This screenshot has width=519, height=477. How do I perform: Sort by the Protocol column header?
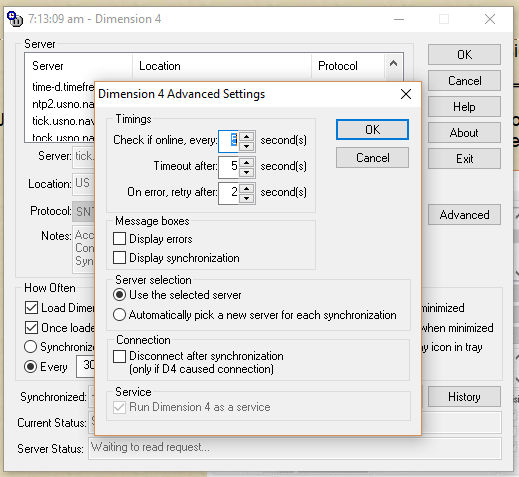pyautogui.click(x=348, y=66)
